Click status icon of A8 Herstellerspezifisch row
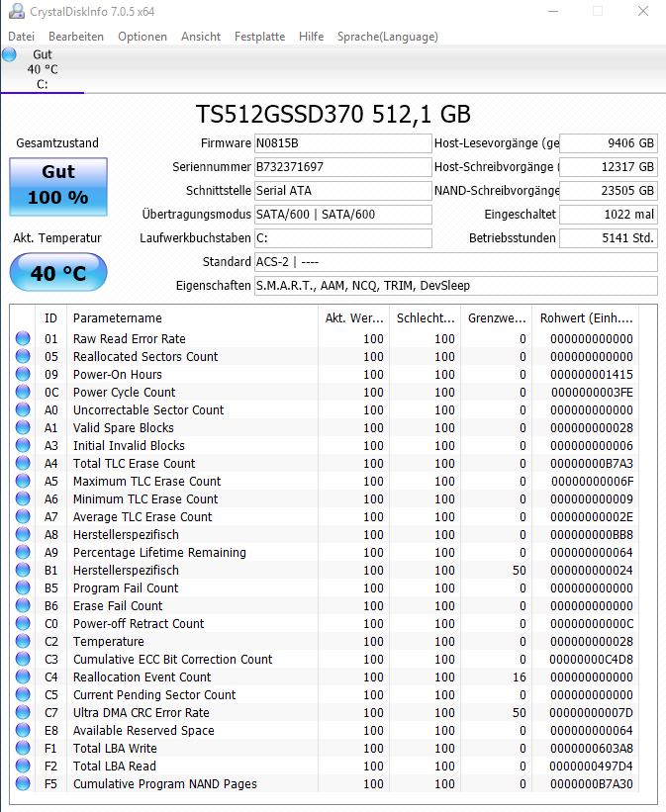 (23, 534)
